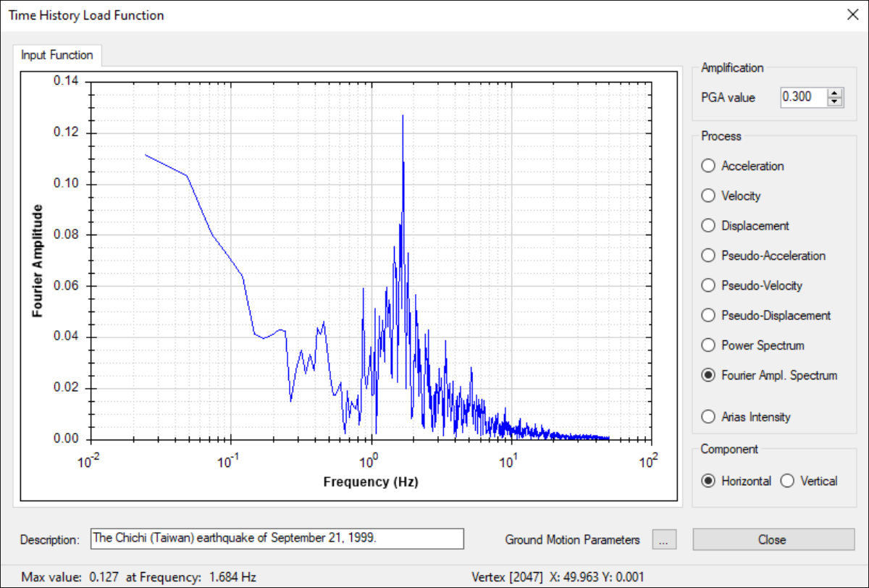Image resolution: width=869 pixels, height=588 pixels.
Task: Switch to the Vertical component
Action: [x=809, y=481]
